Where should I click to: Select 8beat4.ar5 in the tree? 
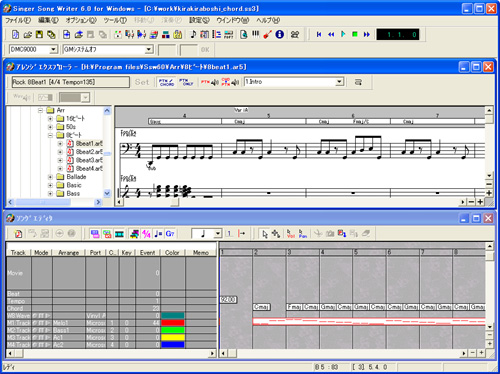point(89,168)
